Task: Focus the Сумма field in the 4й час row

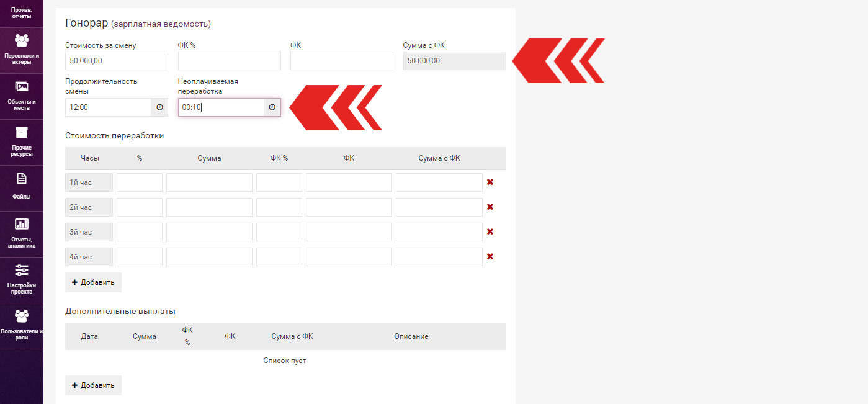Action: coord(209,257)
